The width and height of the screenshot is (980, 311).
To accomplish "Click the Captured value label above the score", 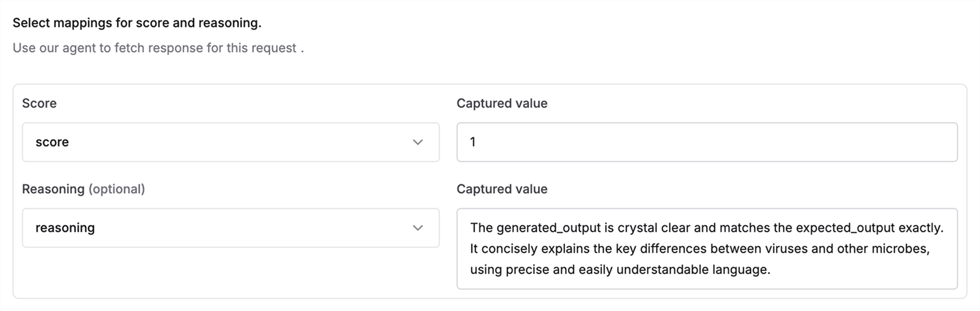I will pos(501,103).
